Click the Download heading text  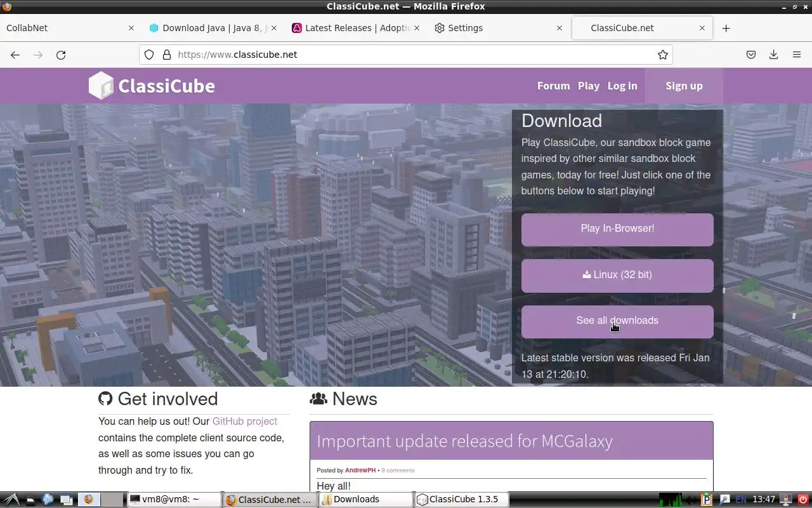(561, 121)
